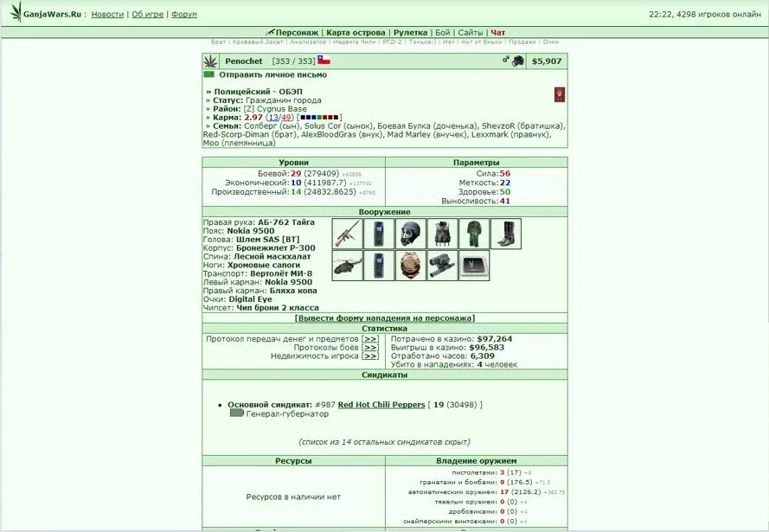This screenshot has height=532, width=769.
Task: Open the red Чат menu item
Action: tap(498, 33)
